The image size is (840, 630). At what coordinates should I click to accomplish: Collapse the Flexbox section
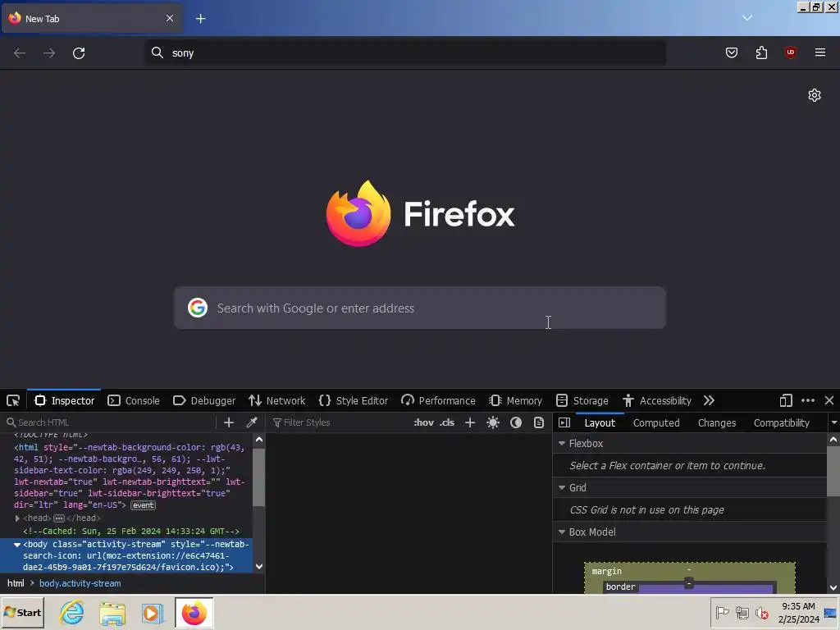point(562,444)
